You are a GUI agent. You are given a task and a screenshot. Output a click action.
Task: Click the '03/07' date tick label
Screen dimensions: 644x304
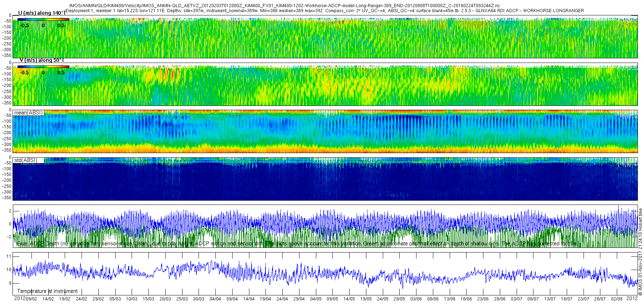[516, 299]
